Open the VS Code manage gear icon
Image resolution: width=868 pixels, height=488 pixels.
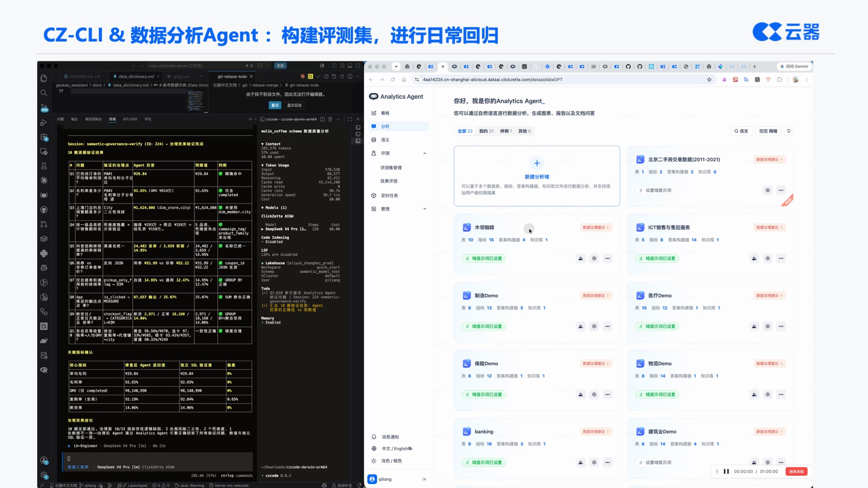[x=44, y=475]
